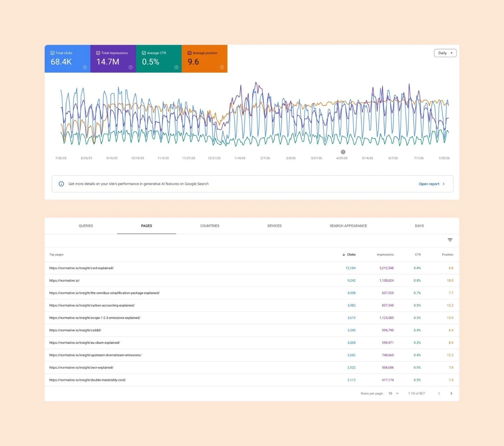Click the Open report link

[429, 184]
